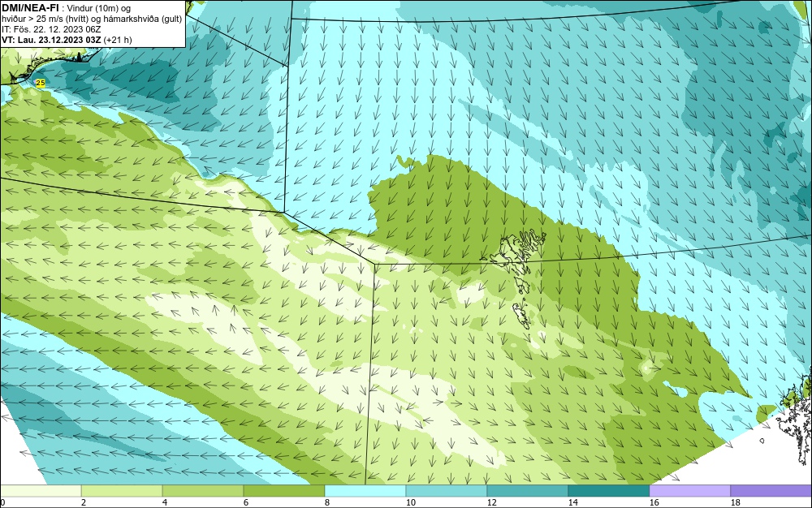The width and height of the screenshot is (812, 508).
Task: Click the 14–16 m/s dark teal legend swatch
Action: 608,490
